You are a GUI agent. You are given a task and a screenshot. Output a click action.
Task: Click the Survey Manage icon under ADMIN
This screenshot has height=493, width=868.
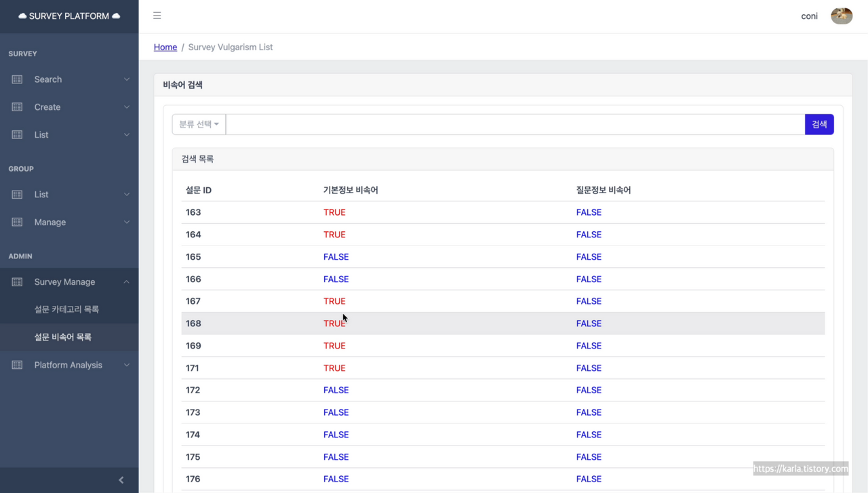coord(16,281)
